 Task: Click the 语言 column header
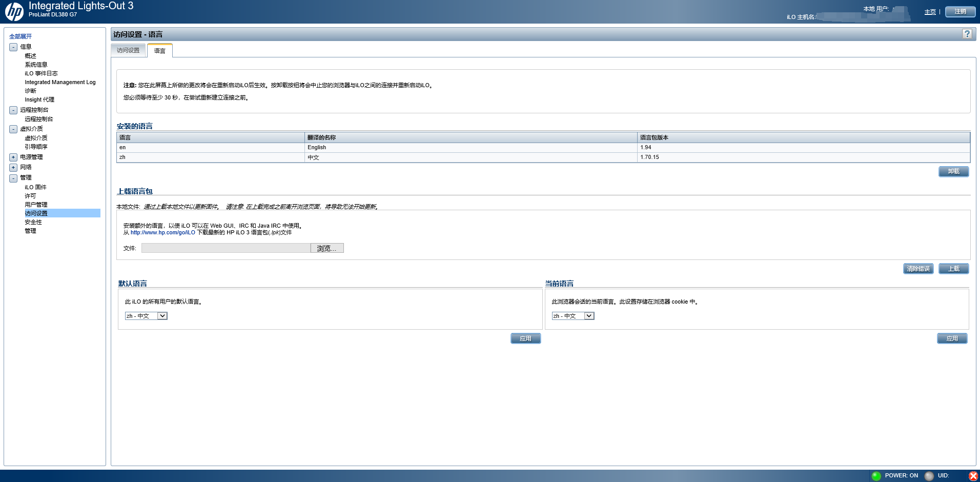click(x=211, y=137)
